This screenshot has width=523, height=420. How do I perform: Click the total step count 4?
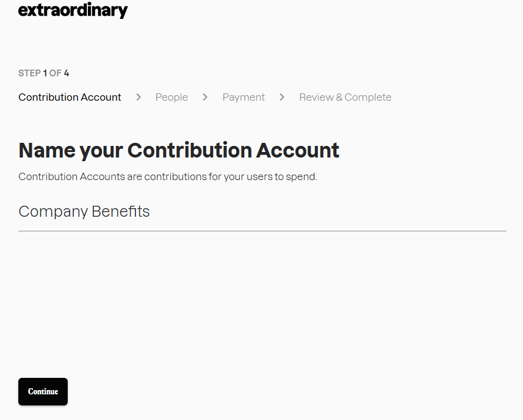(67, 73)
